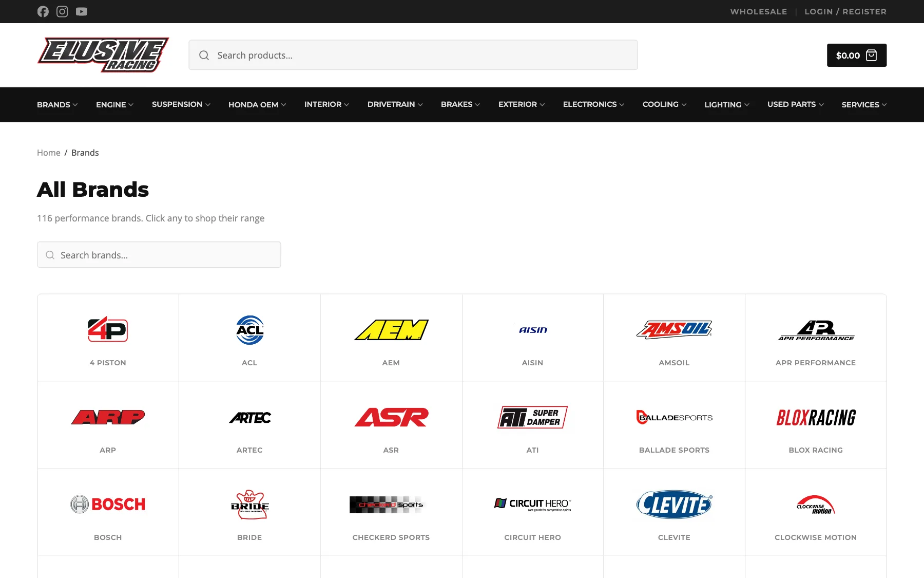This screenshot has height=578, width=924.
Task: Expand the Suspension menu dropdown
Action: pyautogui.click(x=181, y=104)
